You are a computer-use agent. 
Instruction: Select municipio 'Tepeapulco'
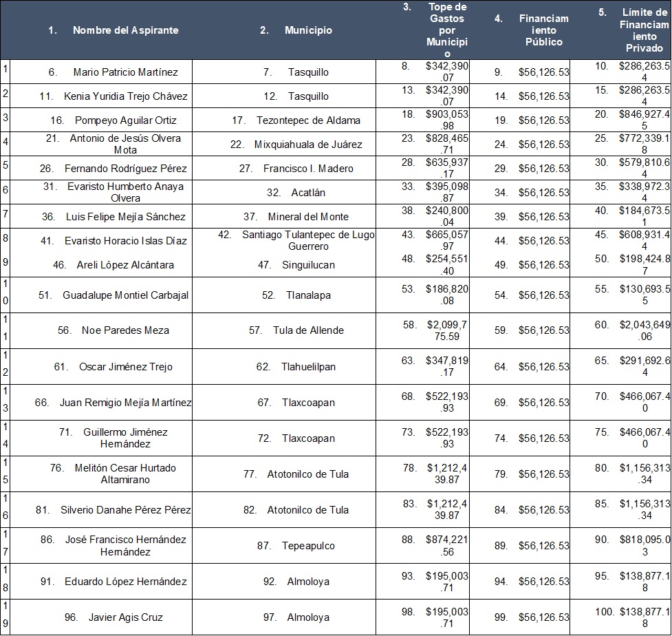[x=308, y=546]
